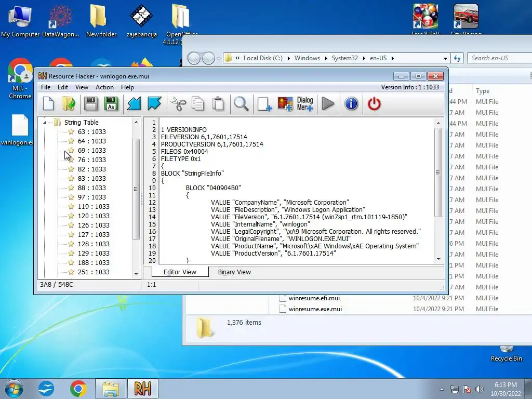Screen dimensions: 532x399
Task: Click tree scrollbar down arrow
Action: click(136, 274)
